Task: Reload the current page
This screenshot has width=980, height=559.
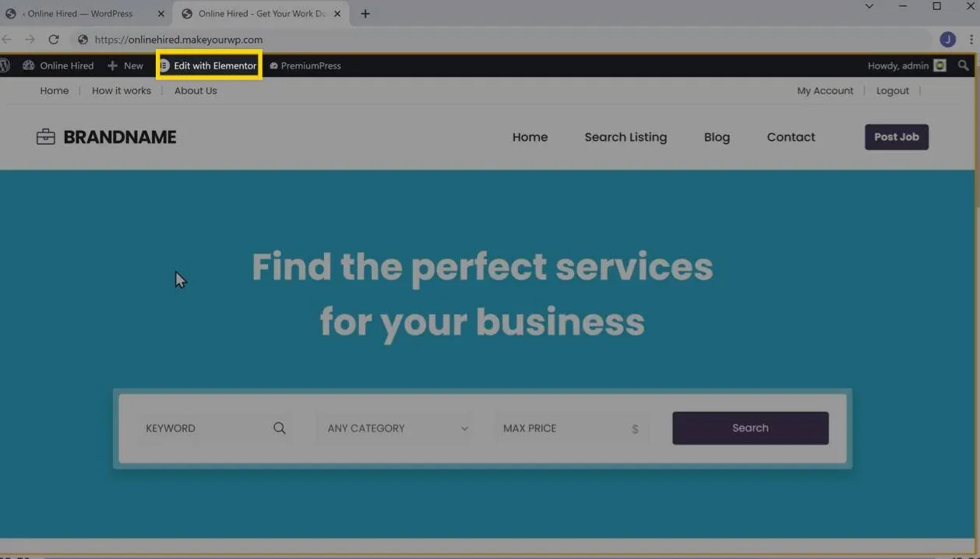Action: point(53,39)
